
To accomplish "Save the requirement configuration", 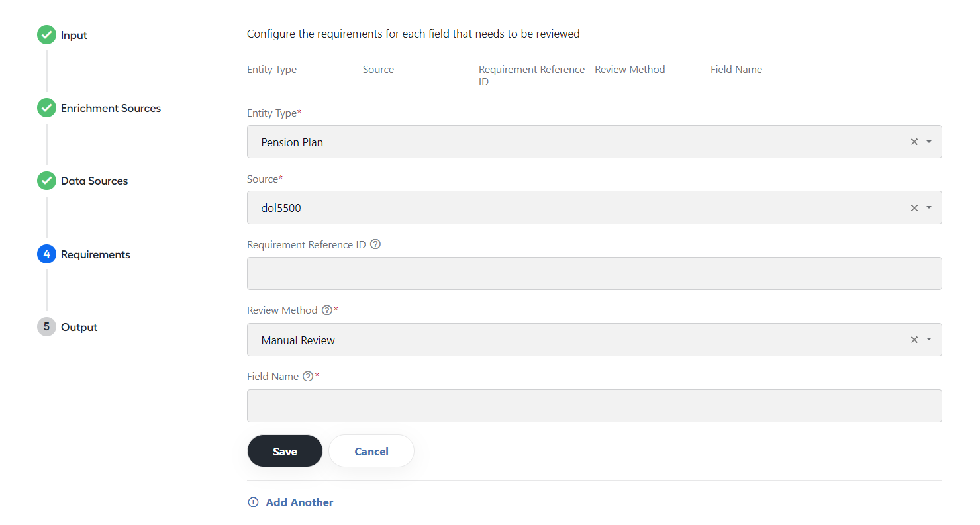I will (285, 452).
